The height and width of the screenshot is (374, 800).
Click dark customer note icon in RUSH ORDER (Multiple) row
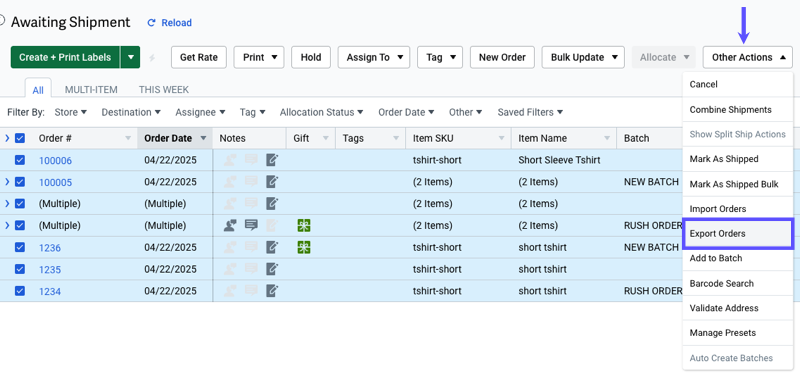click(x=230, y=226)
